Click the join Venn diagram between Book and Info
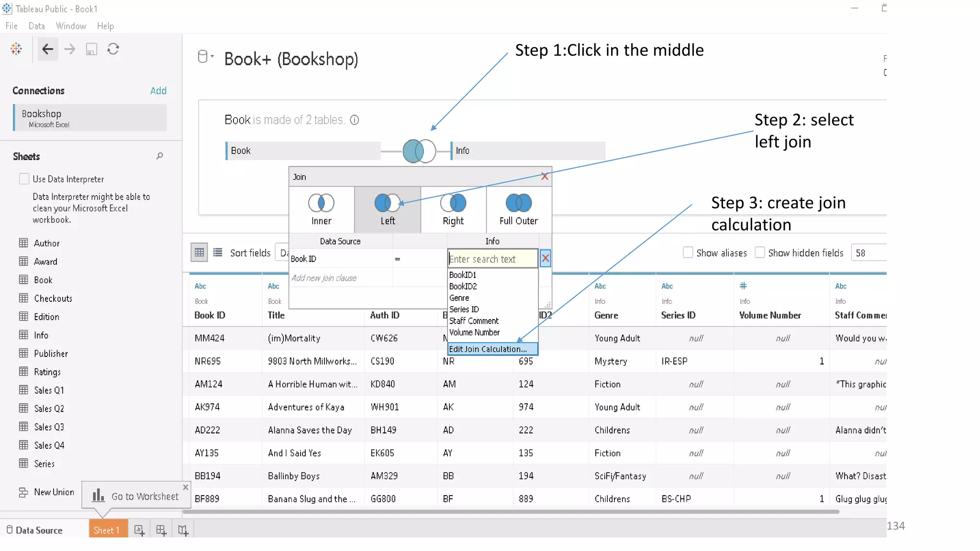This screenshot has height=551, width=980. point(419,151)
